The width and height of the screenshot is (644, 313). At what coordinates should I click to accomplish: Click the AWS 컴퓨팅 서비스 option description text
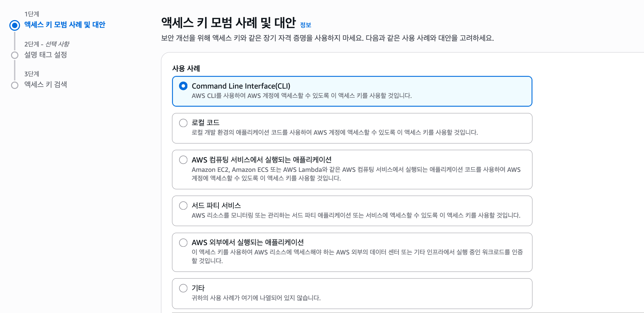point(356,174)
